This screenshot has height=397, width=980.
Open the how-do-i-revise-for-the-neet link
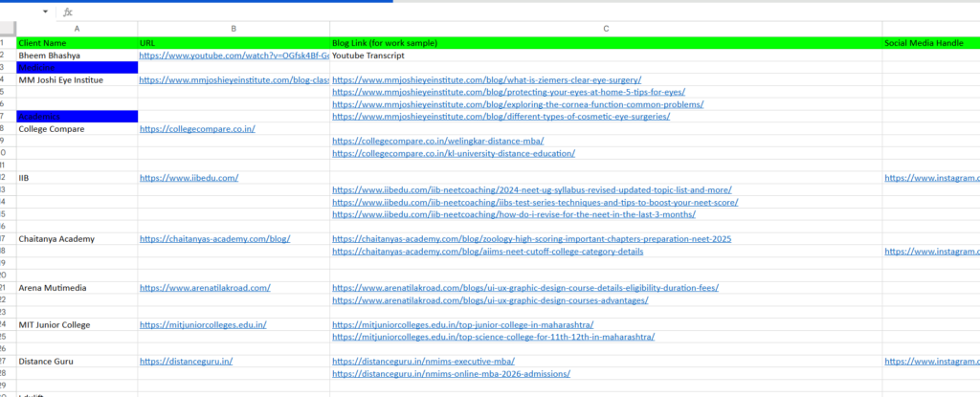click(x=514, y=214)
